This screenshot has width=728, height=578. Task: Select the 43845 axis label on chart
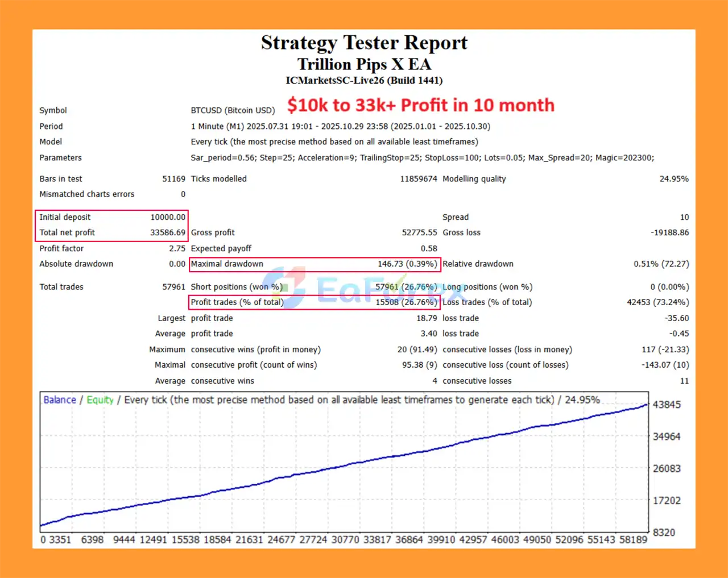click(666, 405)
